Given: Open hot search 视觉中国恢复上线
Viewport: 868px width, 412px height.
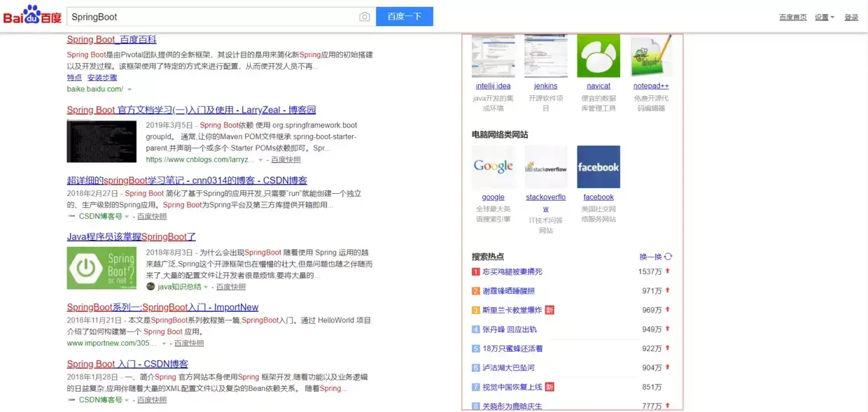Looking at the screenshot, I should coord(512,387).
